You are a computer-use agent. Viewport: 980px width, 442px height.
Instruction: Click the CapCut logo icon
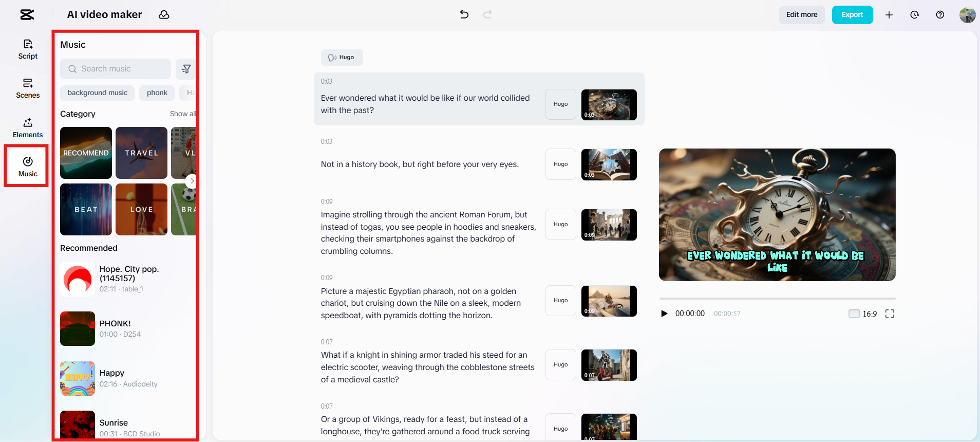(27, 15)
